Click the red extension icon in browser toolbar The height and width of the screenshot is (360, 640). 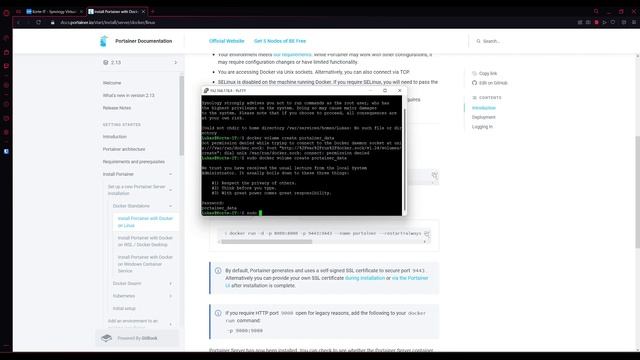click(x=596, y=22)
